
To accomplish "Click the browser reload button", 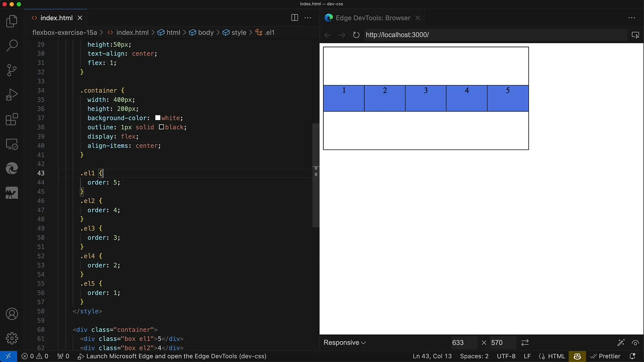I will [356, 35].
